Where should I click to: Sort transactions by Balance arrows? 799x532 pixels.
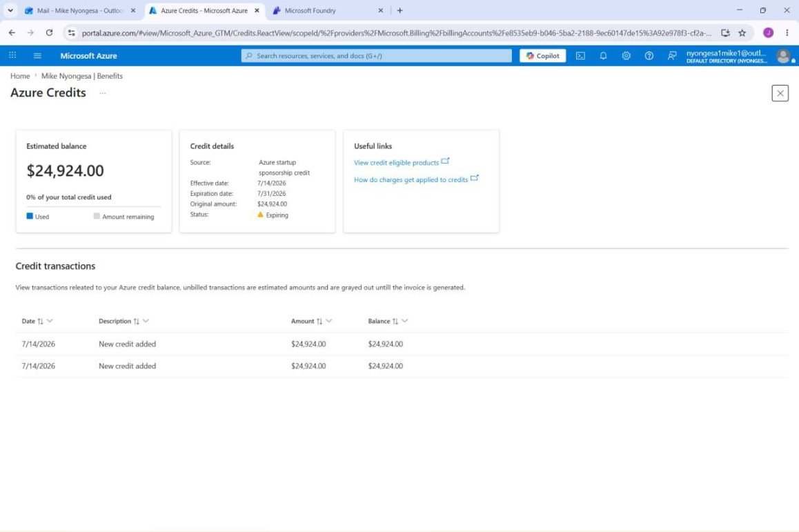[395, 321]
